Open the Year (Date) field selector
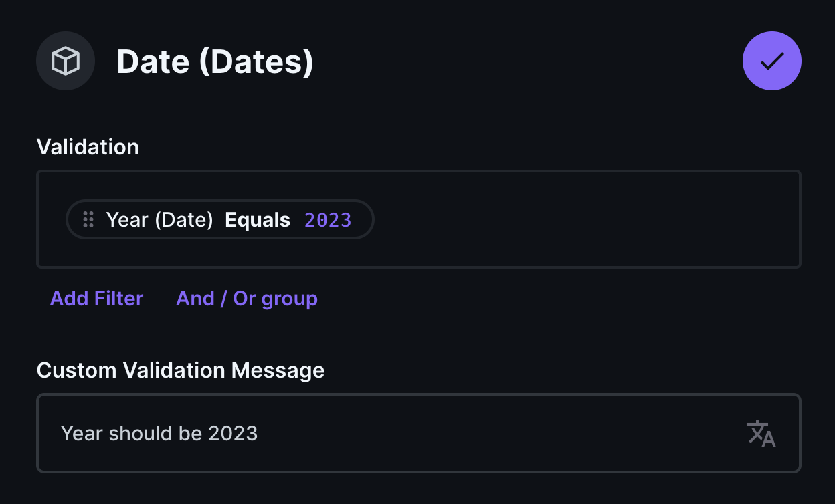The height and width of the screenshot is (504, 835). (161, 219)
